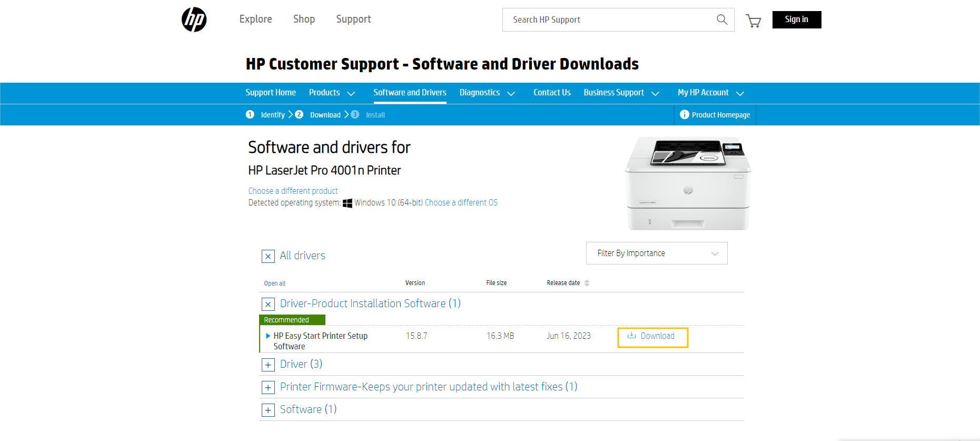
Task: Click the All drivers heading text
Action: [302, 256]
